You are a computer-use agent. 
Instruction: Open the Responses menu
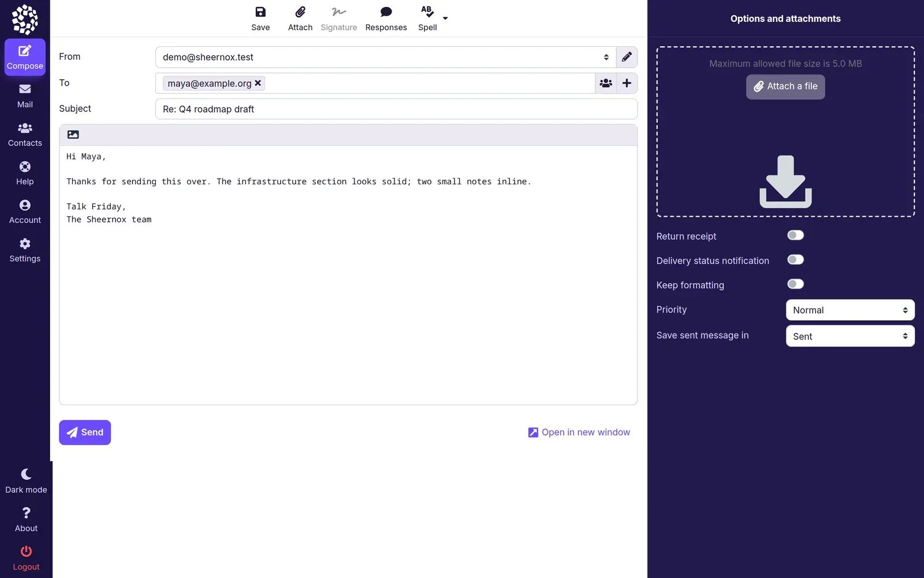coord(386,18)
